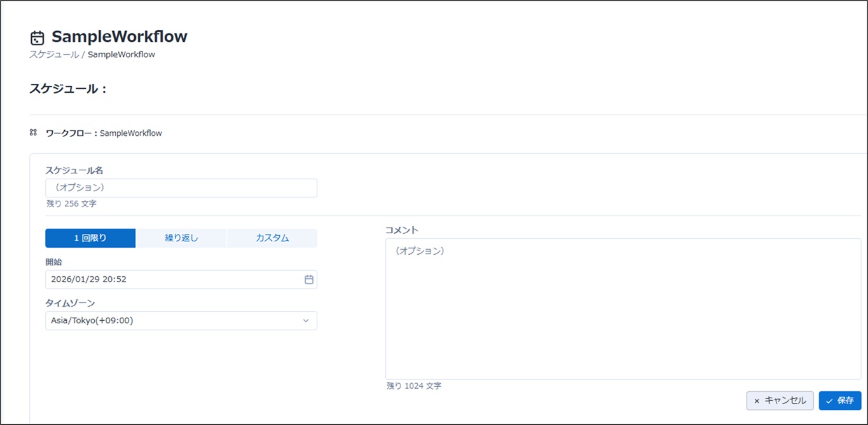This screenshot has width=868, height=425.
Task: Click the × icon on the キャンセル button
Action: pyautogui.click(x=756, y=401)
